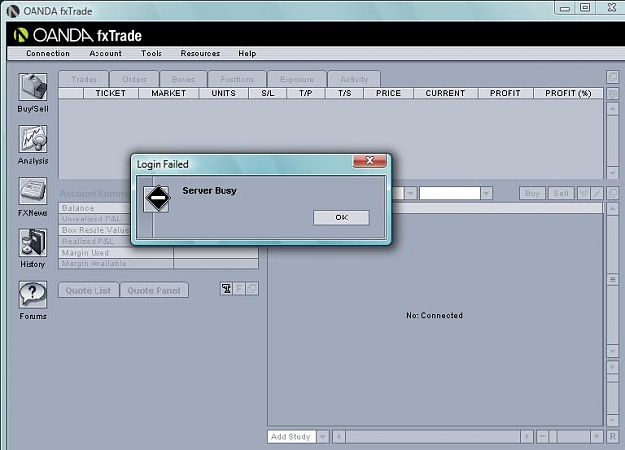Open the History sidebar icon
The image size is (625, 450).
click(33, 242)
